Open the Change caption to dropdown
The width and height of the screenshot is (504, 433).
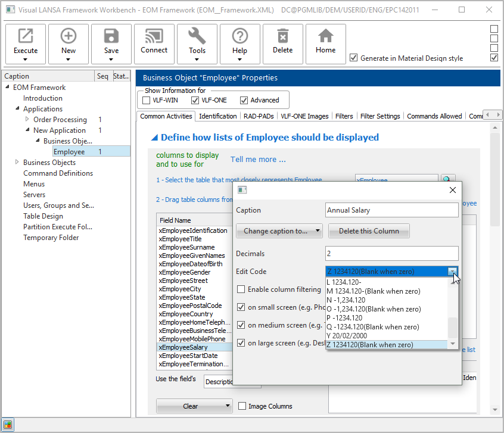(x=279, y=231)
